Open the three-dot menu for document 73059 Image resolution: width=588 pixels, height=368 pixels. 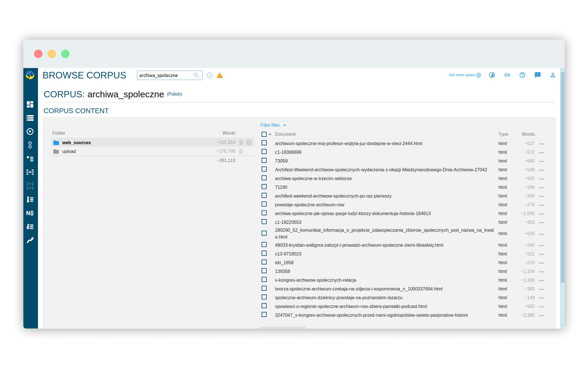[x=541, y=161]
